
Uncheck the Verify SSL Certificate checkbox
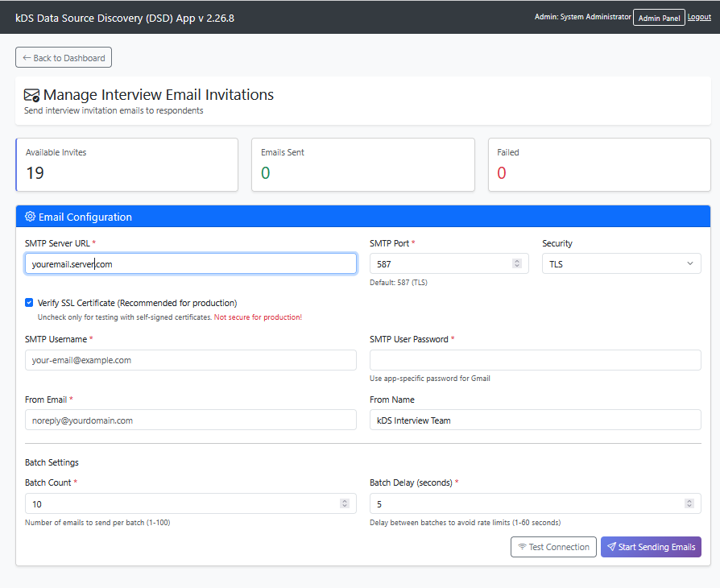point(29,303)
